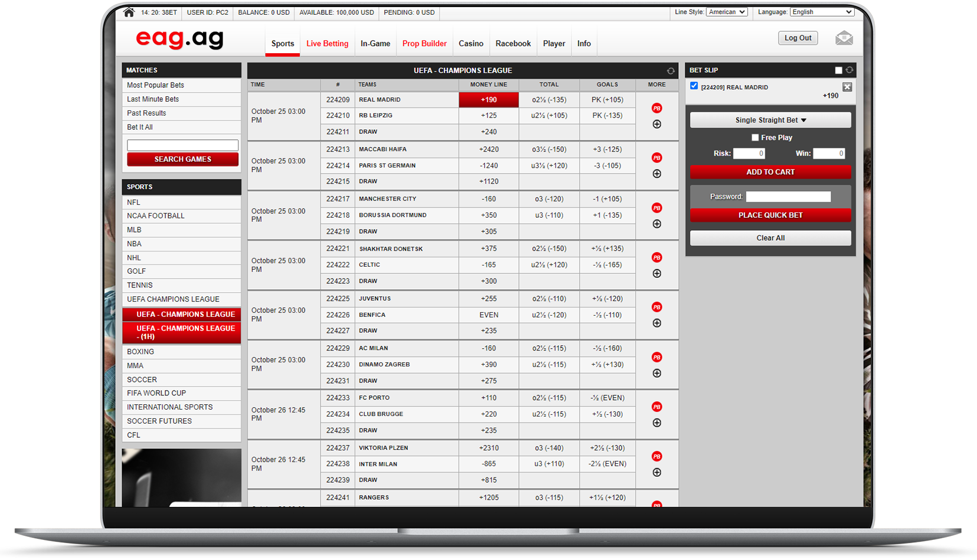Open the Live Betting tab

click(327, 44)
